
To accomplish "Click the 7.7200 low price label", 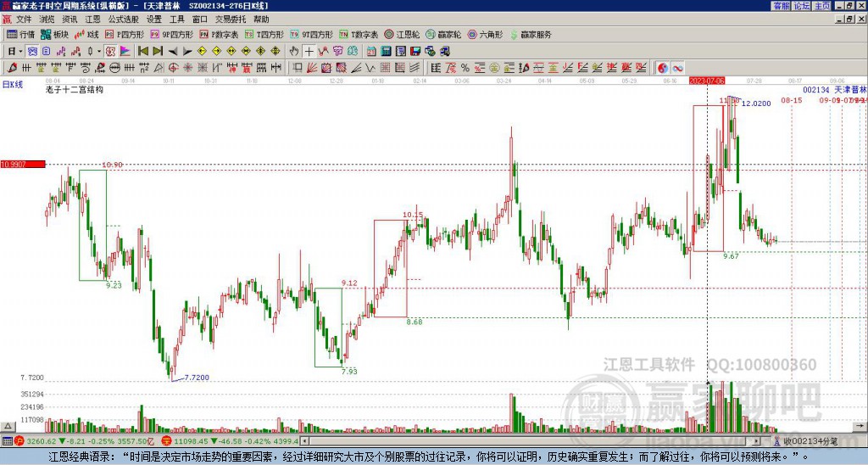I will tap(197, 378).
